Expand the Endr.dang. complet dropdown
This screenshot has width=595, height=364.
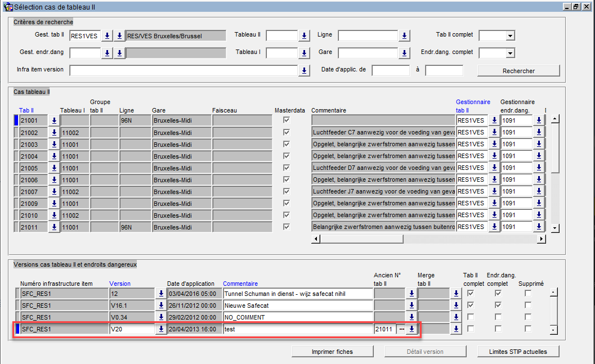click(x=511, y=53)
